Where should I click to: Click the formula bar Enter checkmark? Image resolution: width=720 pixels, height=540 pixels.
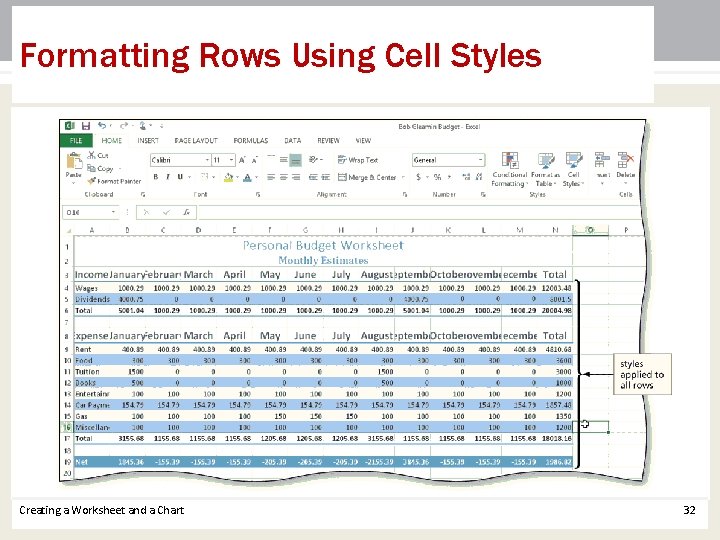click(166, 212)
